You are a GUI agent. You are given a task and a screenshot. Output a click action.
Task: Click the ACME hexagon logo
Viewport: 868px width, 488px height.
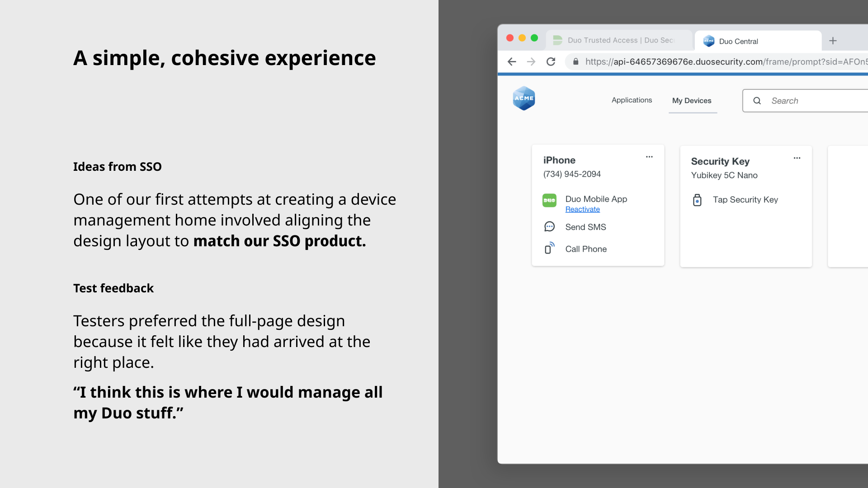click(524, 99)
